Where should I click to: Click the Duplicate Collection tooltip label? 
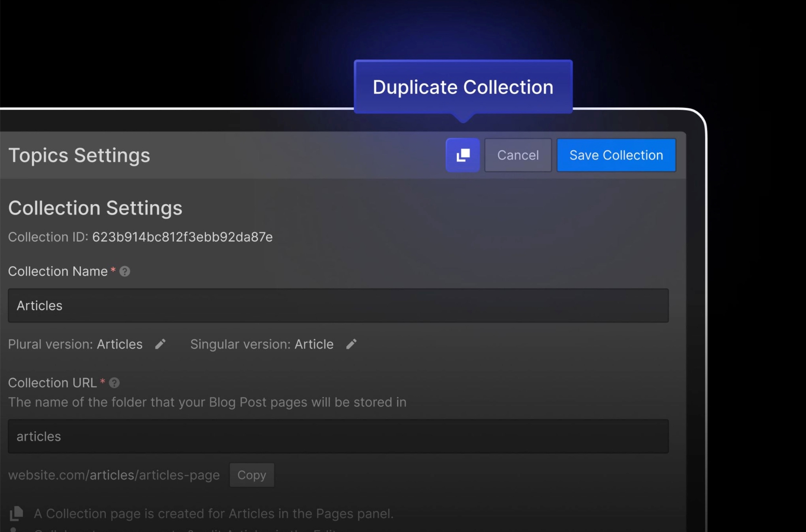(463, 87)
